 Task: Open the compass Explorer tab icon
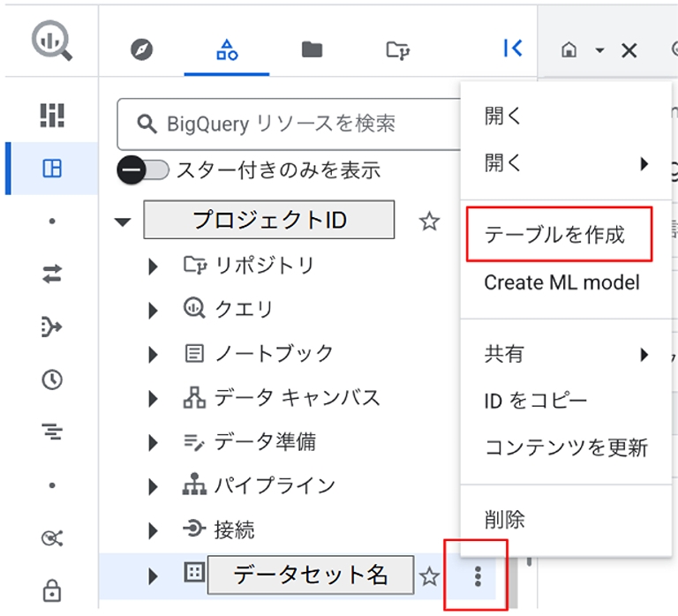(x=141, y=49)
